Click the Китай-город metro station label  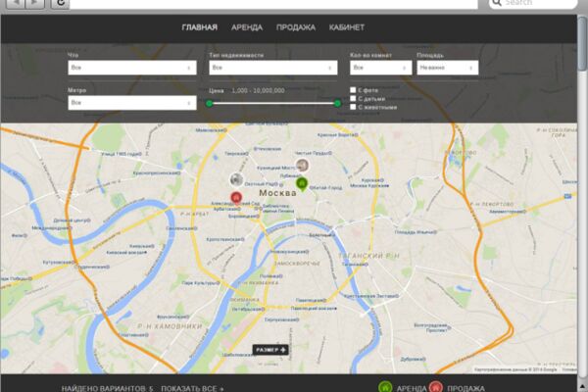tap(325, 187)
